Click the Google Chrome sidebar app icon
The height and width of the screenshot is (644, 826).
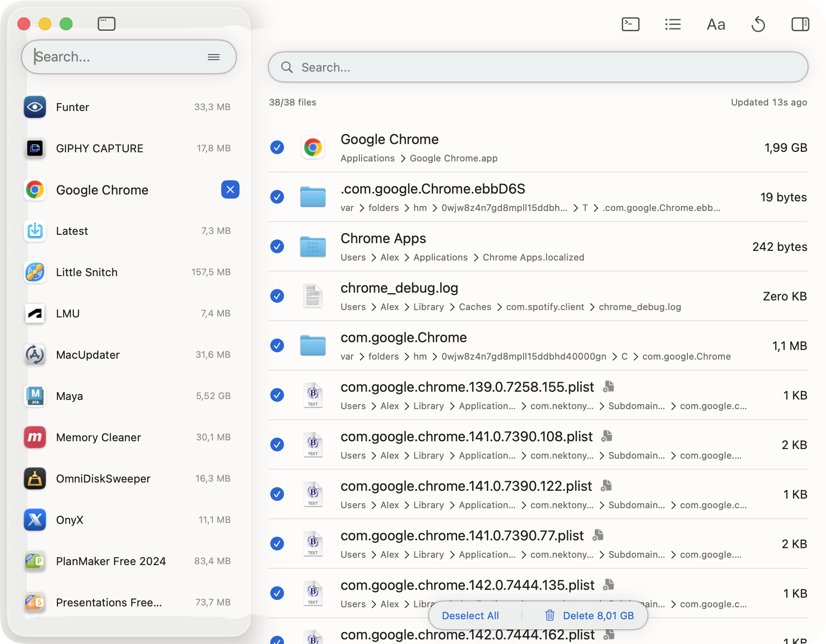point(35,189)
